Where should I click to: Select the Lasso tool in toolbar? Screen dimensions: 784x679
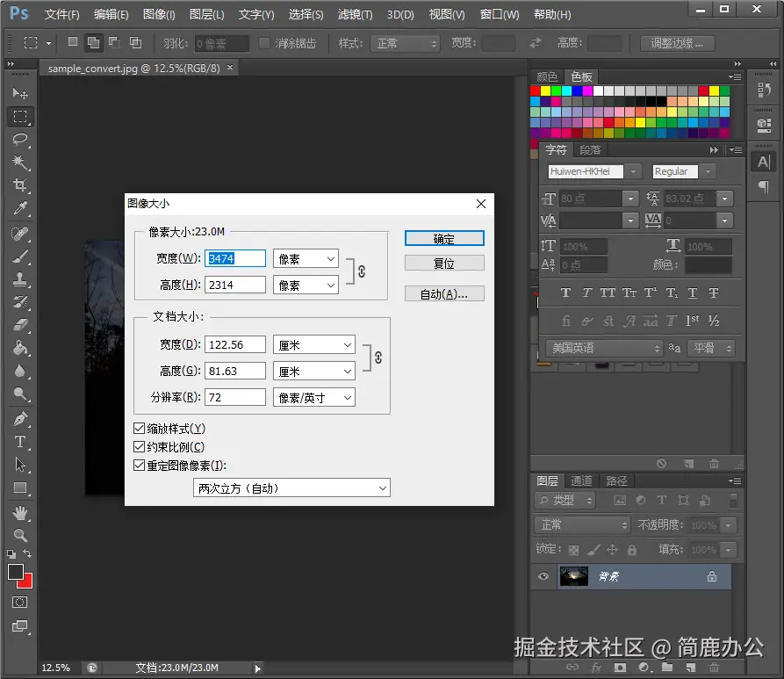pyautogui.click(x=20, y=140)
